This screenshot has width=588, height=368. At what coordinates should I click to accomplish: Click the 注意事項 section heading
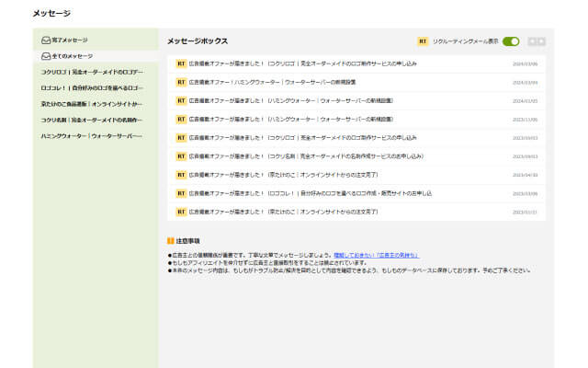[187, 241]
